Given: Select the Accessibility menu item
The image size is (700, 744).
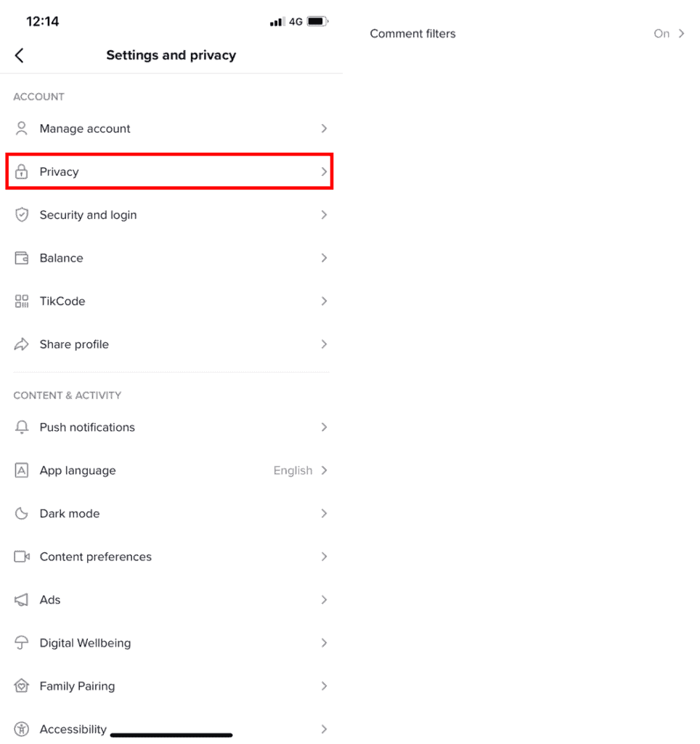Looking at the screenshot, I should tap(171, 728).
